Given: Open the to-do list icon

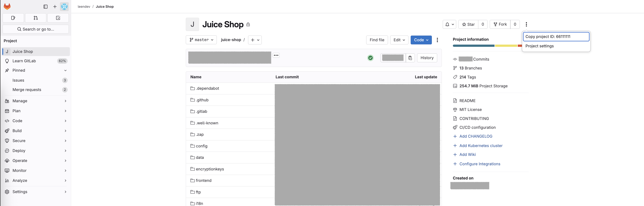Looking at the screenshot, I should (x=58, y=18).
